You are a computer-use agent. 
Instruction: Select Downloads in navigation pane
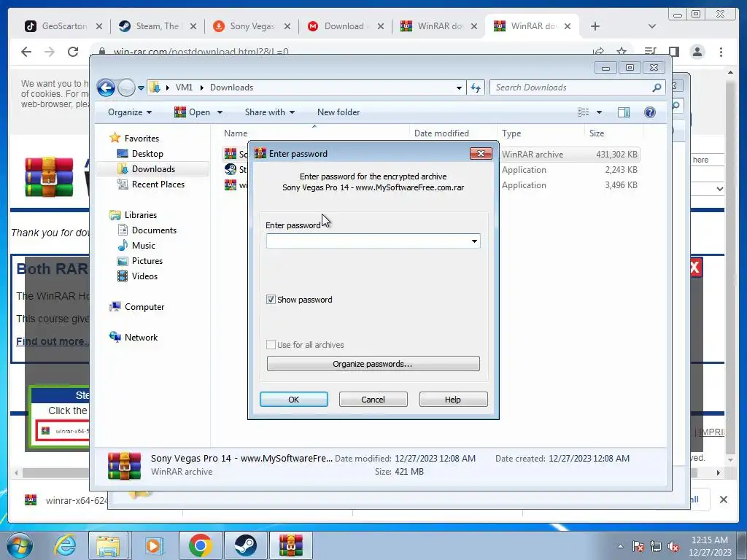153,169
